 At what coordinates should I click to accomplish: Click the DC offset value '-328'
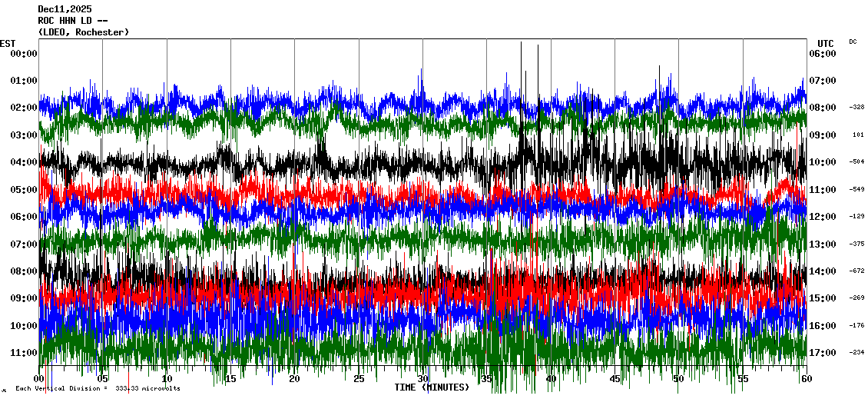(857, 107)
